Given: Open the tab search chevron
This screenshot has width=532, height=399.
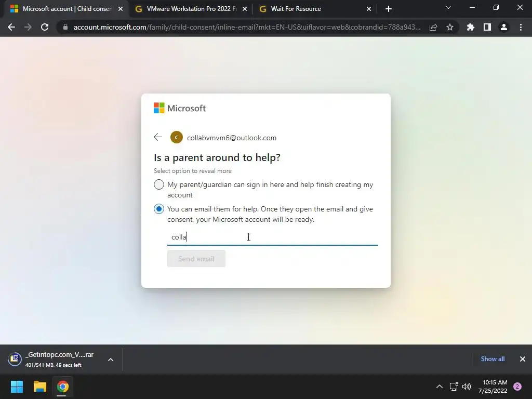Looking at the screenshot, I should (448, 7).
